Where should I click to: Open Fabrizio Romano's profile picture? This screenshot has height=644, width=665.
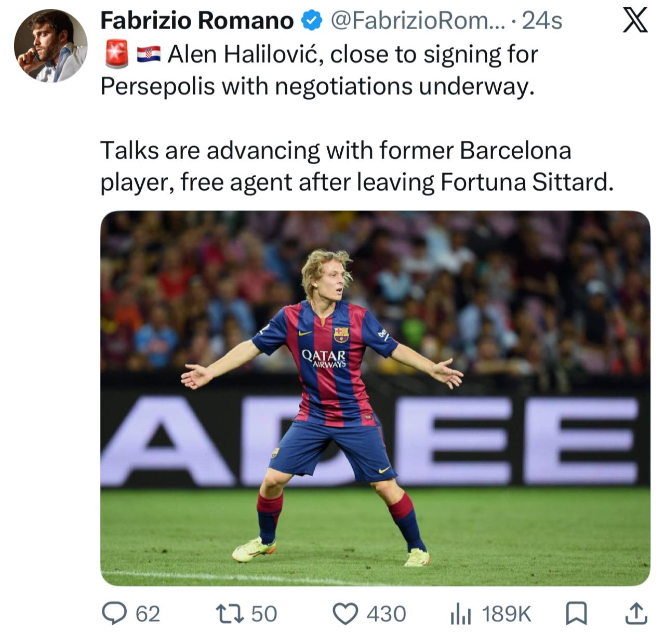(50, 46)
